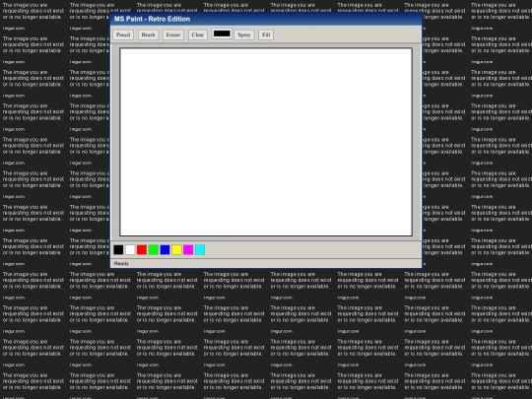Click the Clear button
The height and width of the screenshot is (399, 532).
coord(198,34)
